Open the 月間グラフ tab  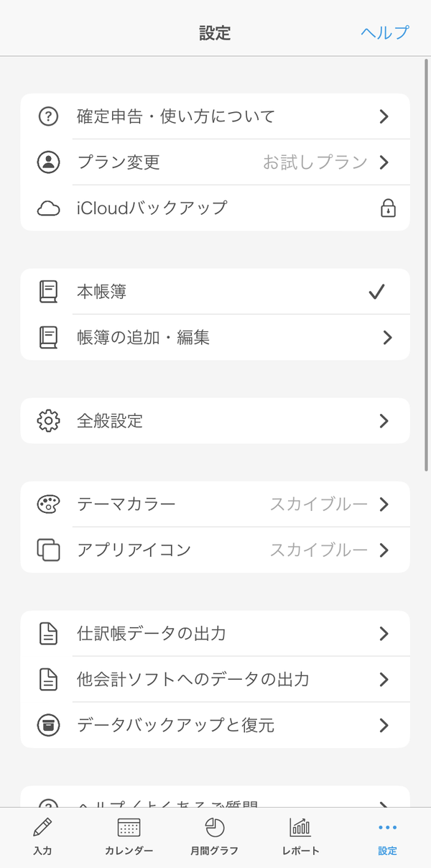coord(214,837)
